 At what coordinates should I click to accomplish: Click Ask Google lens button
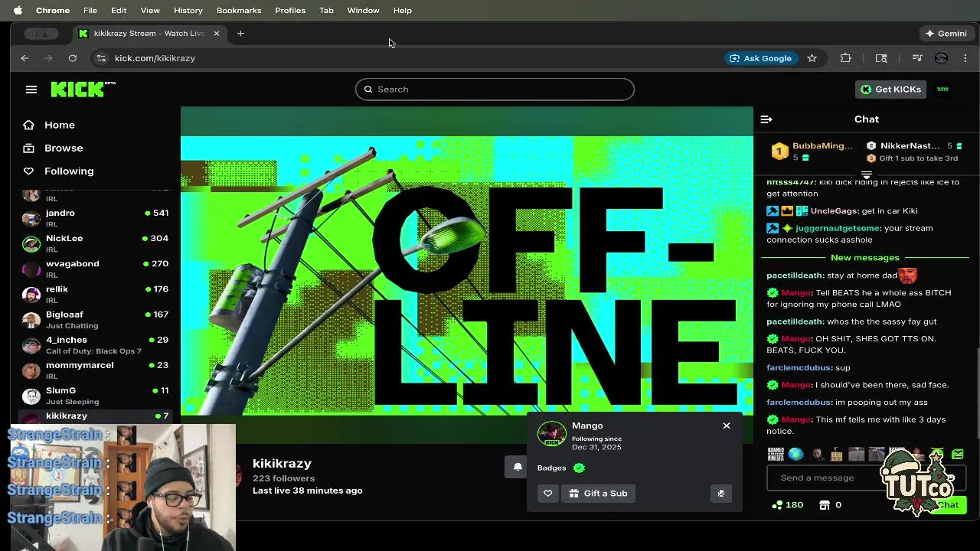pos(761,58)
